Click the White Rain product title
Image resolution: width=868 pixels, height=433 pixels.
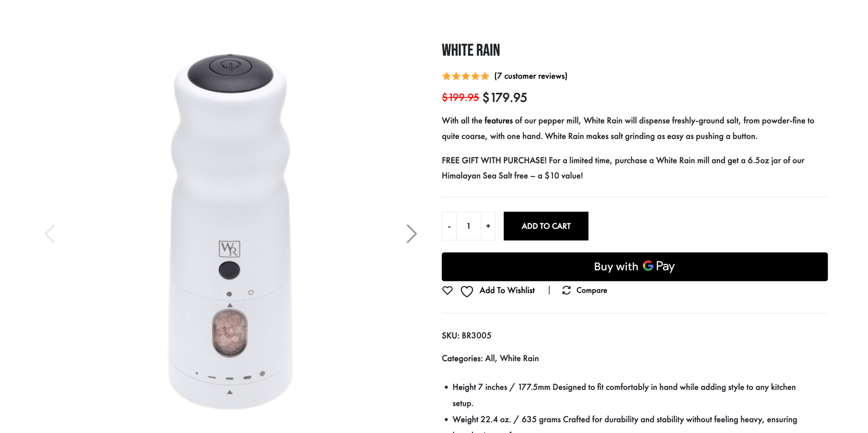[x=471, y=50]
